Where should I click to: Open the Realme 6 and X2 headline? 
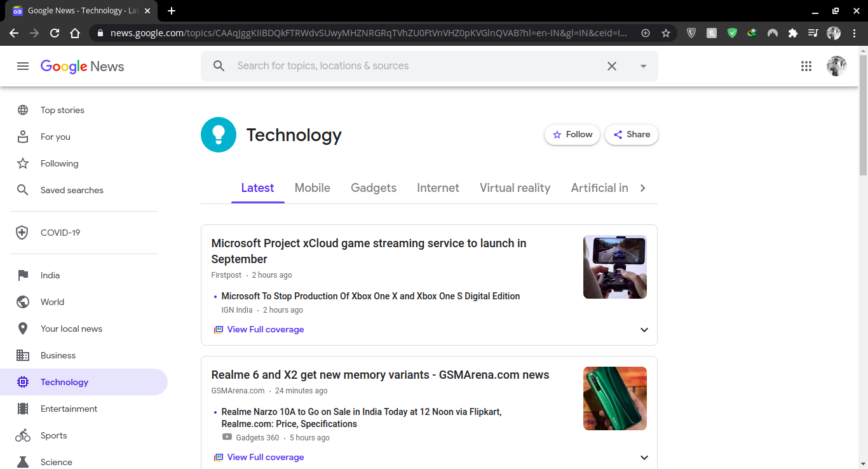pyautogui.click(x=380, y=375)
